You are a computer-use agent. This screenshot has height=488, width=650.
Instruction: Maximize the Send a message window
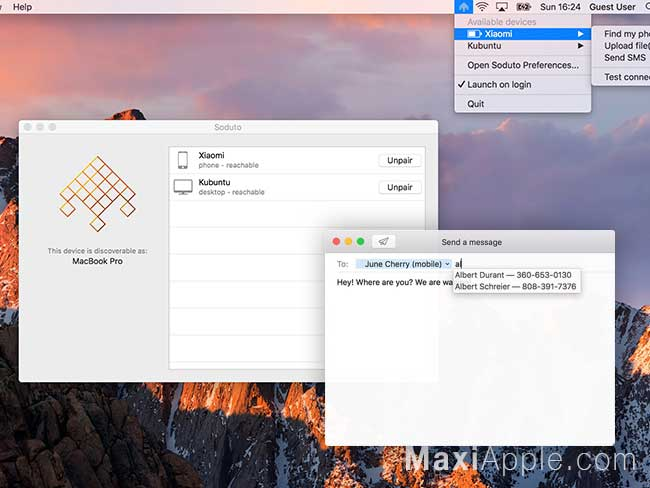click(361, 242)
